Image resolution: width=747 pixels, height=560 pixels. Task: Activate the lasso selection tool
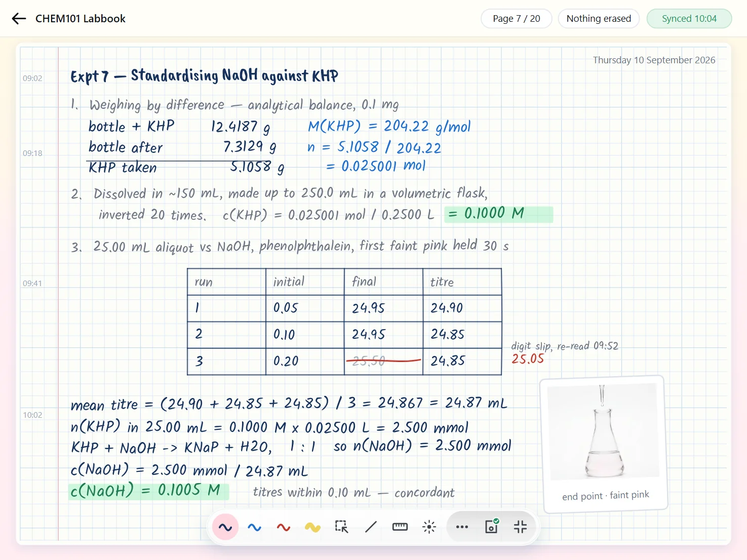click(x=342, y=527)
